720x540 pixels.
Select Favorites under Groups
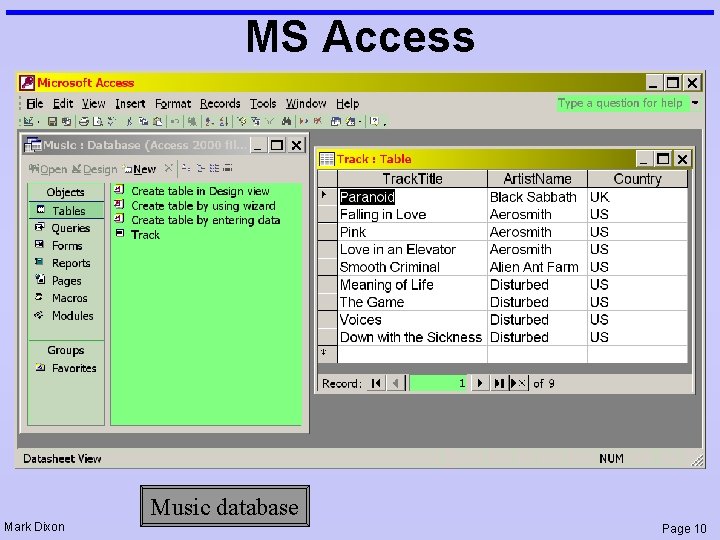point(67,368)
